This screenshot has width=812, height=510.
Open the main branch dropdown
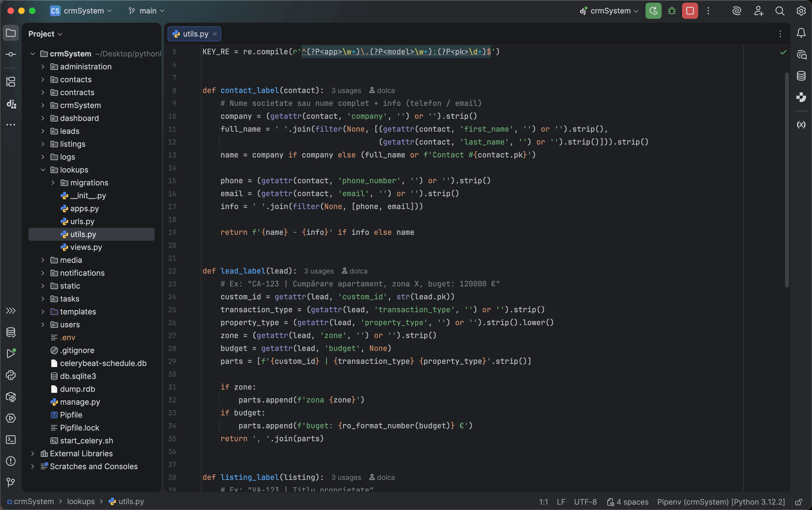[146, 10]
